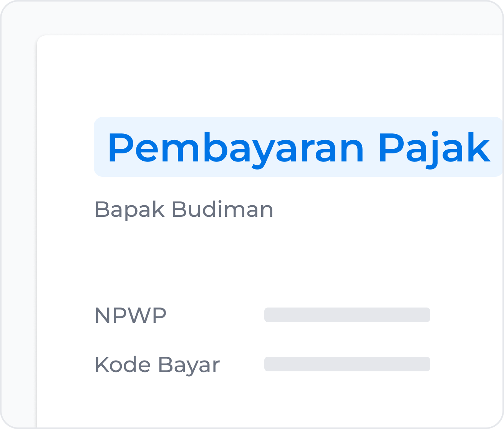Screen dimensions: 504x429
Task: Click the Bapak Budiman name text
Action: [184, 210]
